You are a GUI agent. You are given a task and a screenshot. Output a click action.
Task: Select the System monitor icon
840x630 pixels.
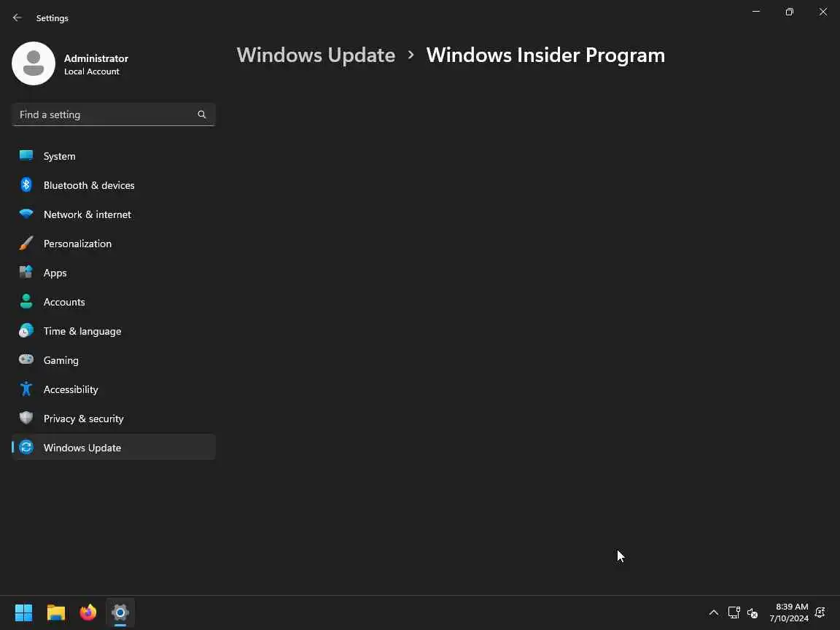pos(26,155)
